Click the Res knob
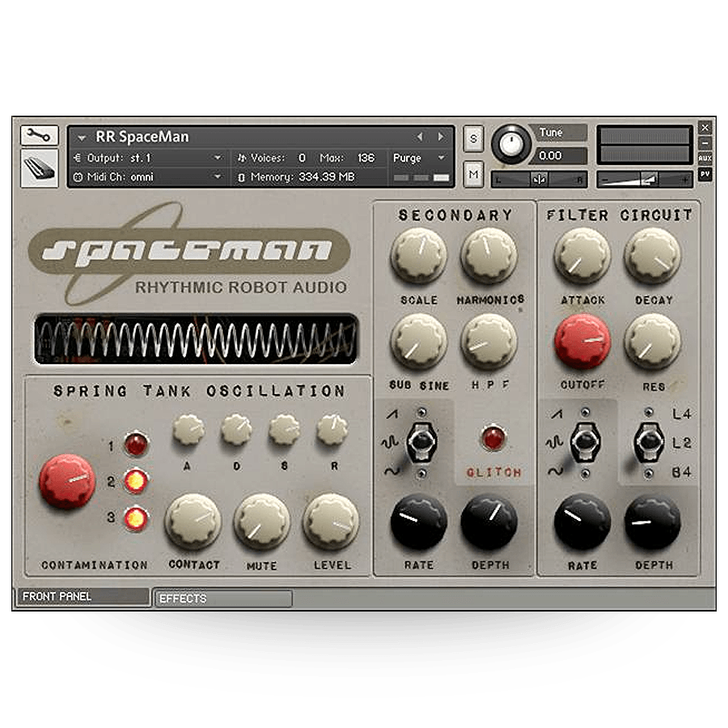The image size is (728, 728). point(652,342)
